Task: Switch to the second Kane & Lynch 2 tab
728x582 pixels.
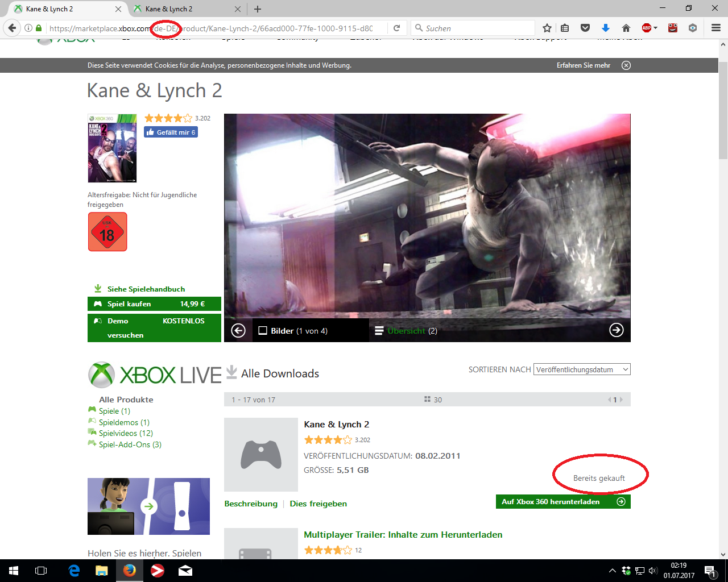Action: (x=187, y=9)
